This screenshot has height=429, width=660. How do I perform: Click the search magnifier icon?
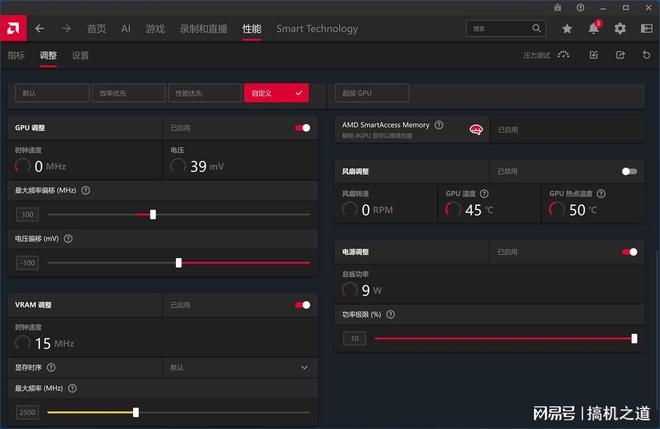pyautogui.click(x=536, y=28)
